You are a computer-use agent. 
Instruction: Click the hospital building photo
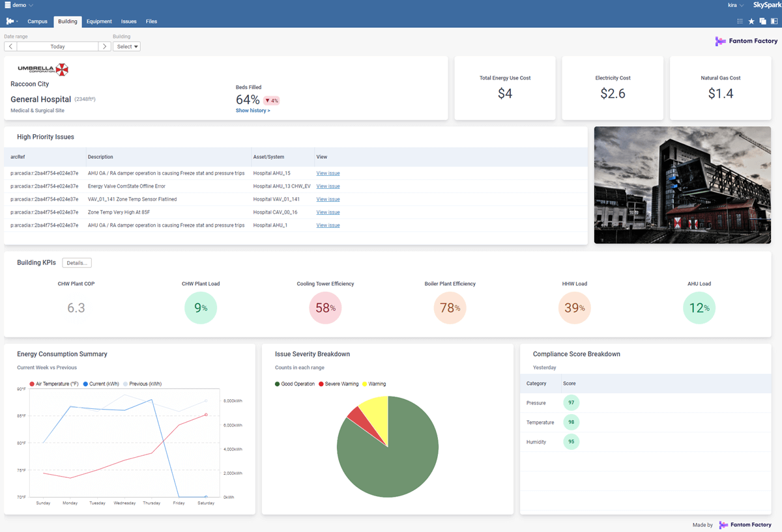point(682,185)
